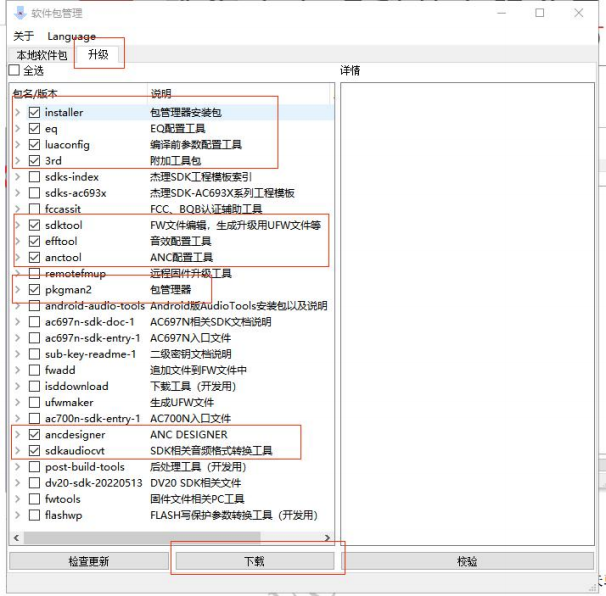Click the 校验 button
Viewport: 606px width, 596px height.
point(467,561)
